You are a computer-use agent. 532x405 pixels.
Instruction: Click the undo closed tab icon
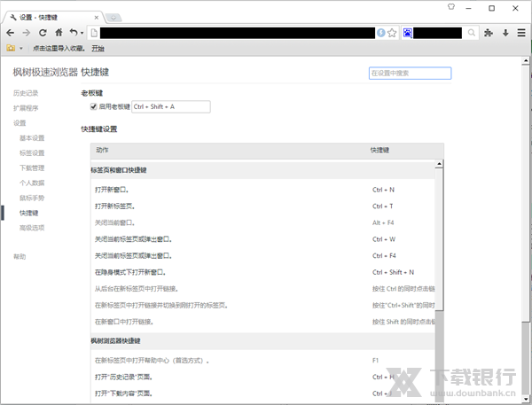74,33
